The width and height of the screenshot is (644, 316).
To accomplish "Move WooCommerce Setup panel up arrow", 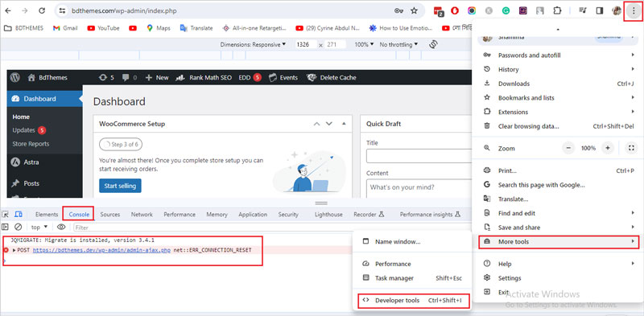I will (x=316, y=124).
